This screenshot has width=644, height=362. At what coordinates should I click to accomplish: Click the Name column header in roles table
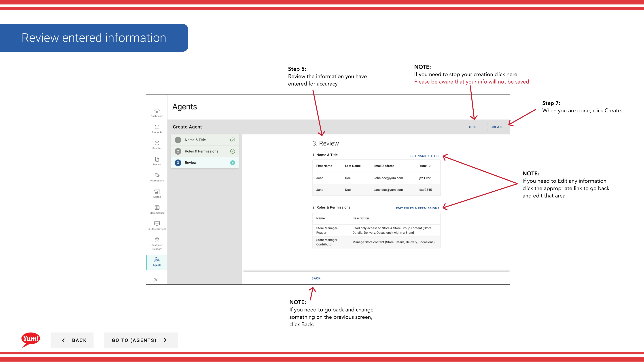pos(320,218)
